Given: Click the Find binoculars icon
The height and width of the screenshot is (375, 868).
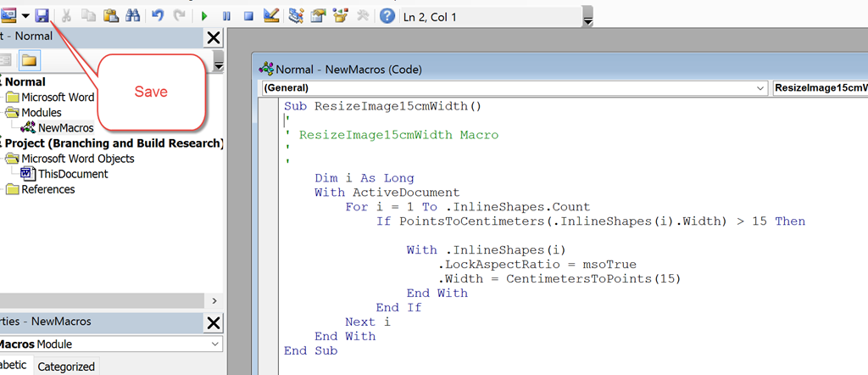Looking at the screenshot, I should [132, 16].
